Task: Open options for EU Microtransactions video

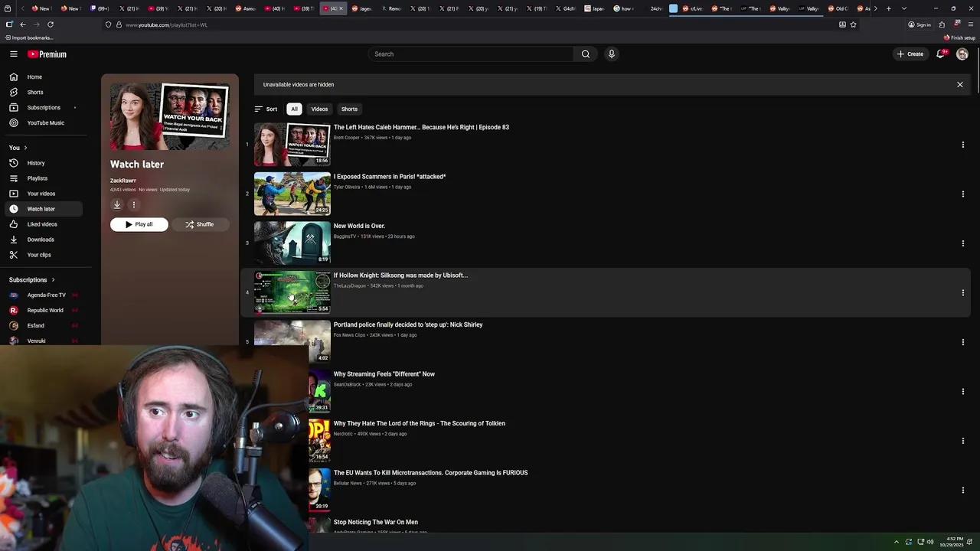Action: (x=962, y=490)
